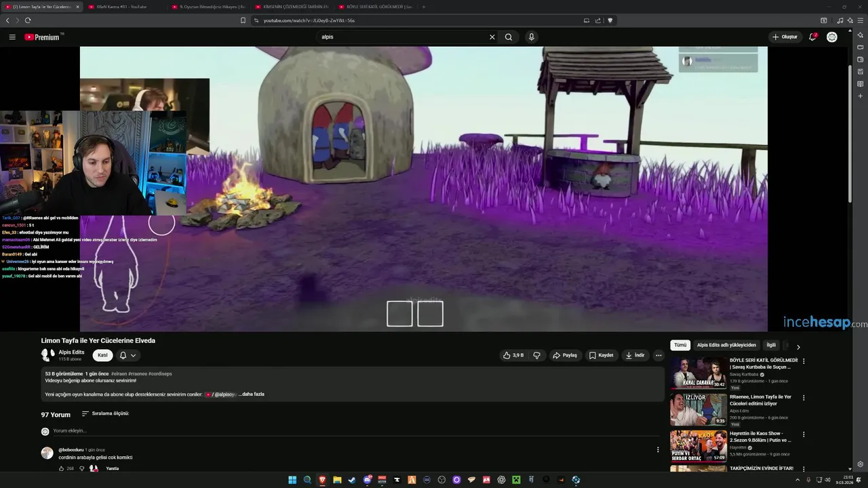868x488 pixels.
Task: Open a new browser tab
Action: click(424, 7)
